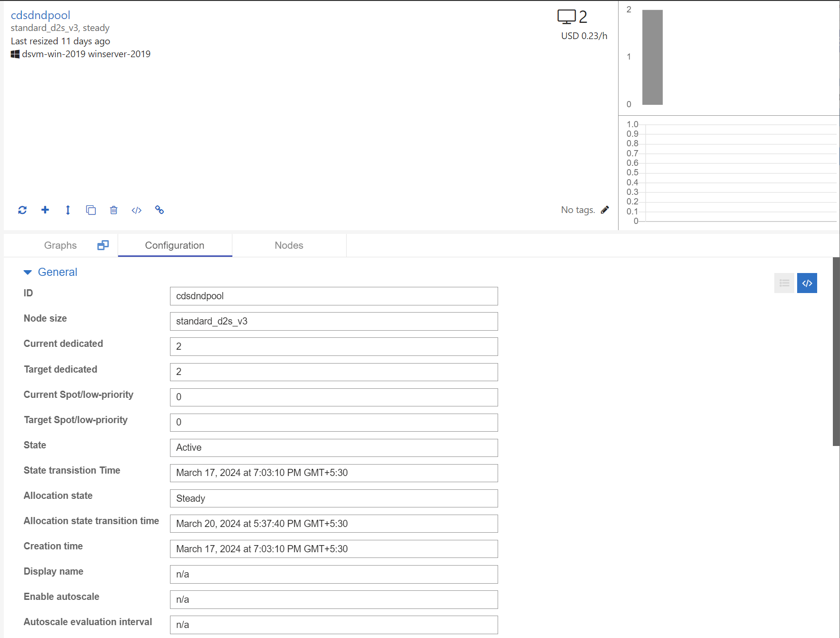Refresh the cdsdndpool pool
This screenshot has width=840, height=638.
click(x=22, y=210)
